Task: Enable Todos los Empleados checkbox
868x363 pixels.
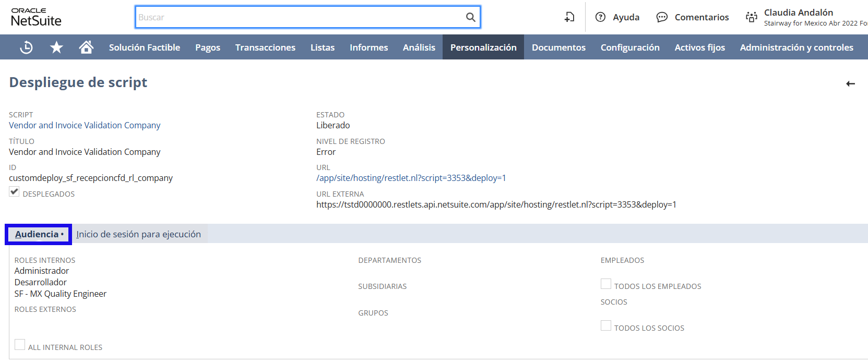Action: click(605, 284)
